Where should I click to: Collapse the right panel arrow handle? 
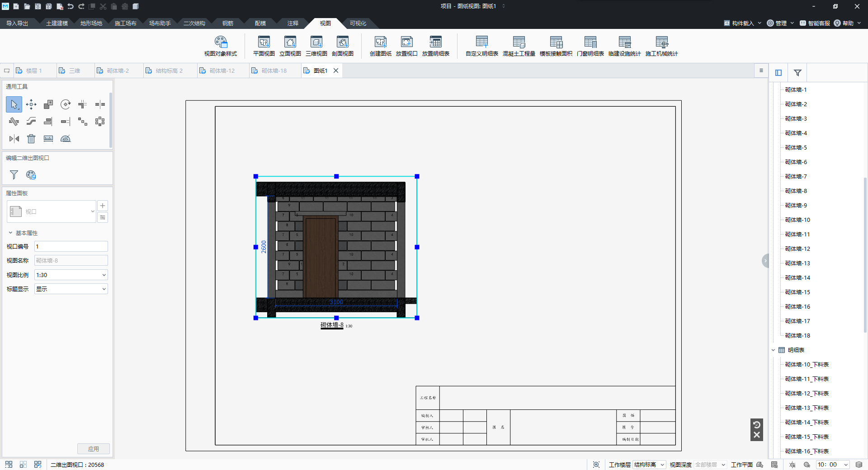(765, 261)
